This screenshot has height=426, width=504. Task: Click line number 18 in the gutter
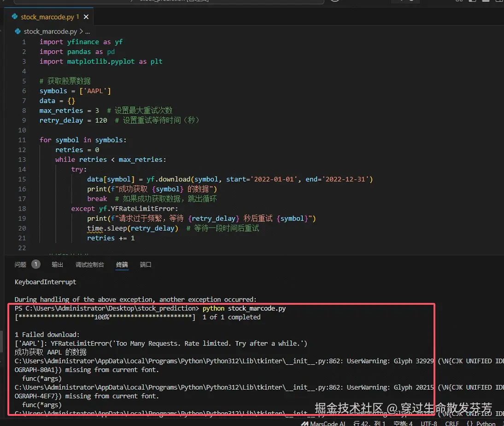(22, 208)
